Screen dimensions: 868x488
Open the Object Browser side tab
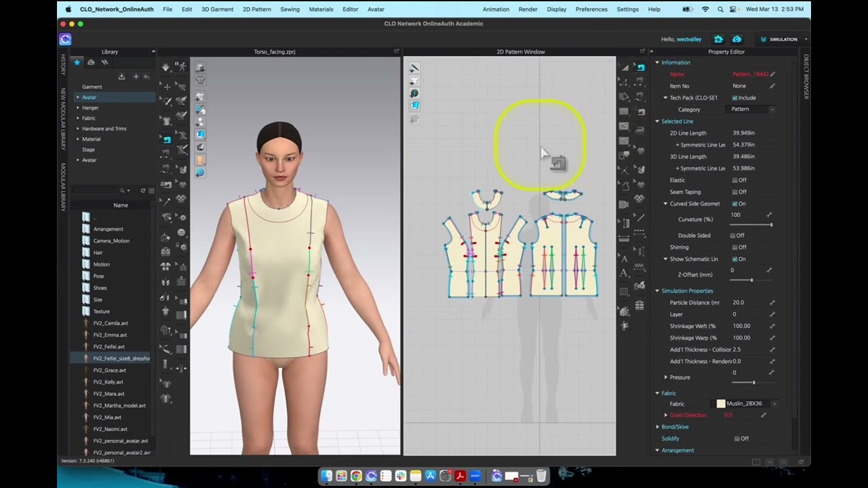pyautogui.click(x=806, y=77)
